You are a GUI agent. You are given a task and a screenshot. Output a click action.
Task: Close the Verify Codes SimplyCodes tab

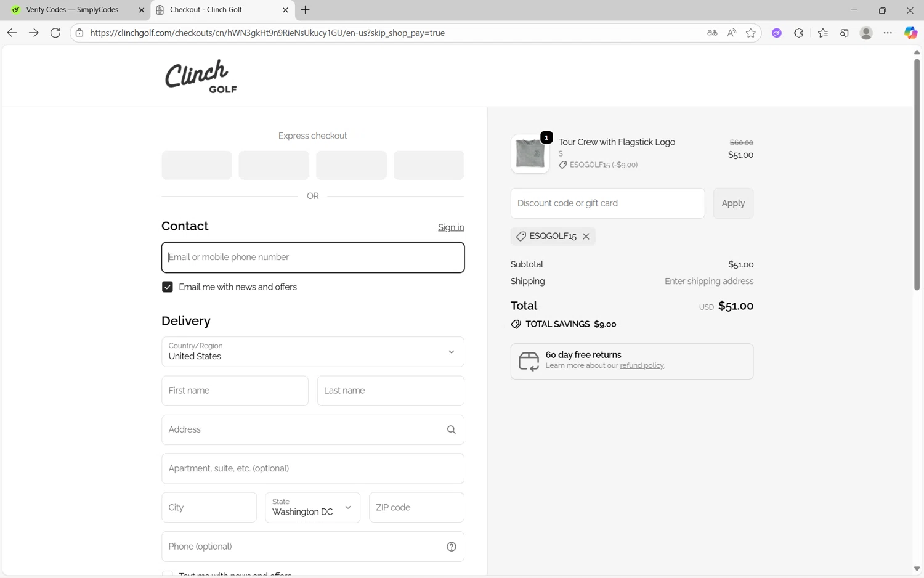141,10
